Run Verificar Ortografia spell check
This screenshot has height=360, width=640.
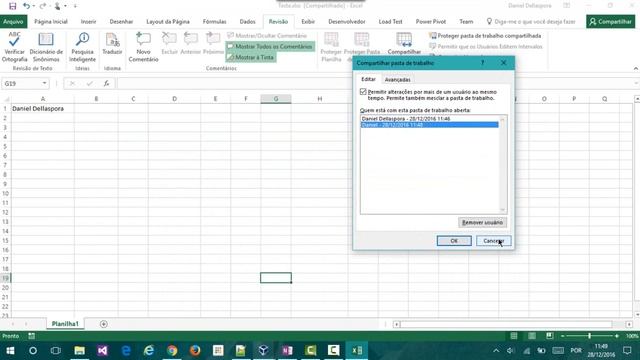[14, 47]
